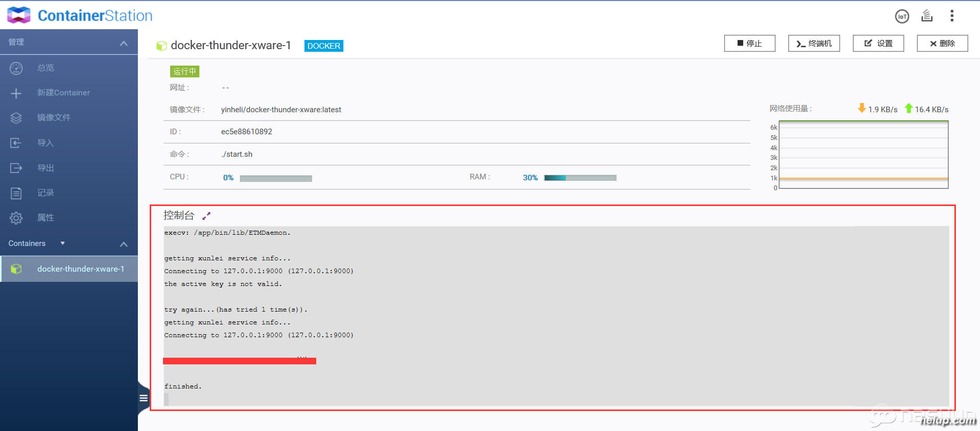This screenshot has height=431, width=980.
Task: Click the records document icon
Action: 16,193
